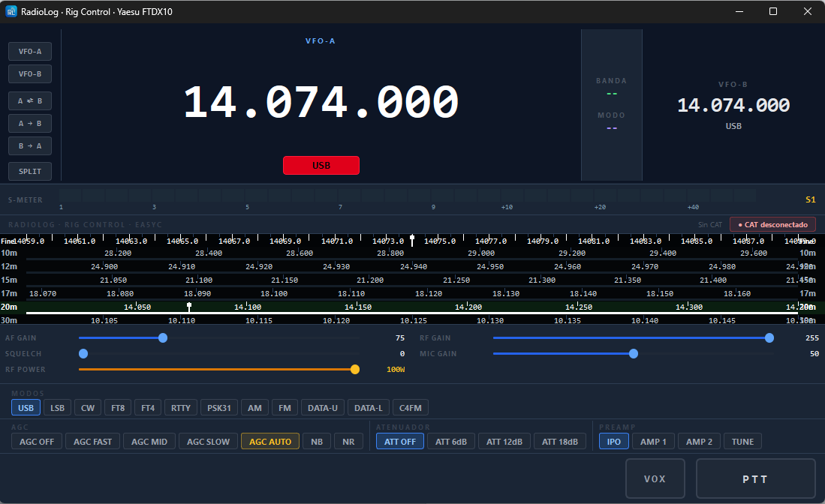This screenshot has width=825, height=504.
Task: Click the TUNE button
Action: [743, 442]
